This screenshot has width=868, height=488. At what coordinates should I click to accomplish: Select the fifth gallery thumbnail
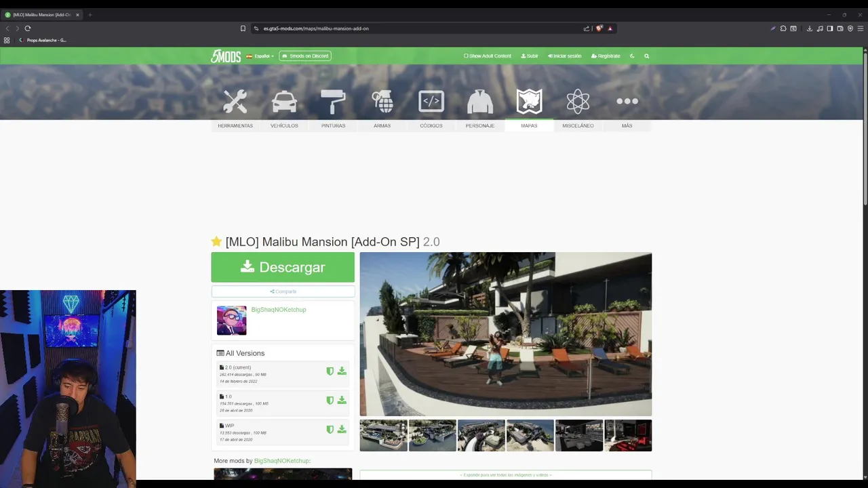coord(579,435)
